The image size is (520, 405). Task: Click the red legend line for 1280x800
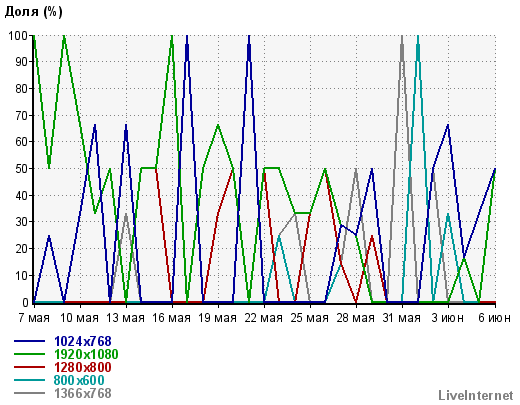coord(29,367)
